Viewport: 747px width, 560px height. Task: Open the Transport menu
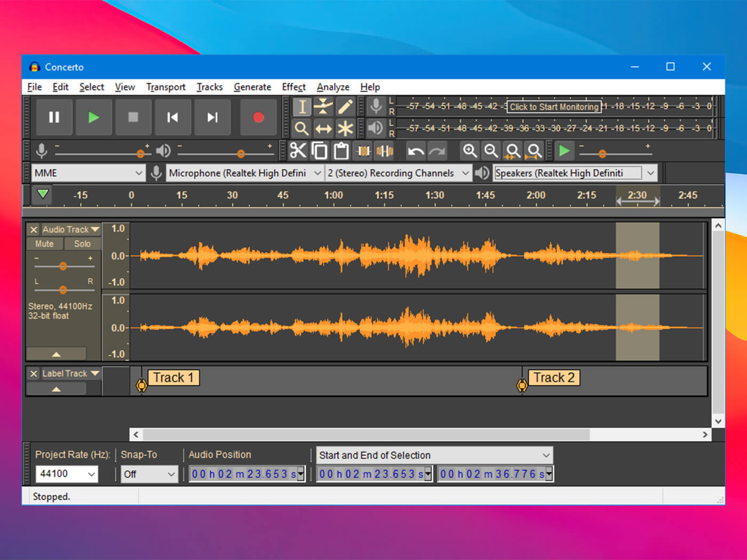coord(165,87)
